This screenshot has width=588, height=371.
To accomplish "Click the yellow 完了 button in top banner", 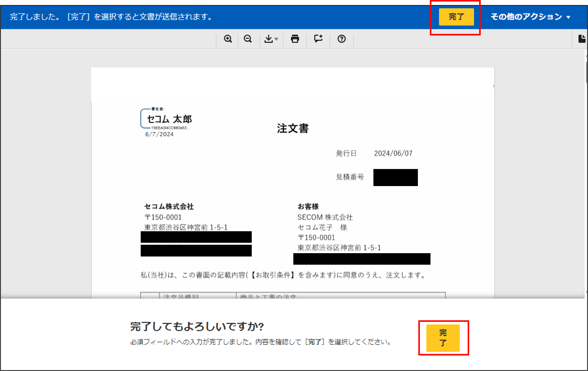I will point(456,17).
